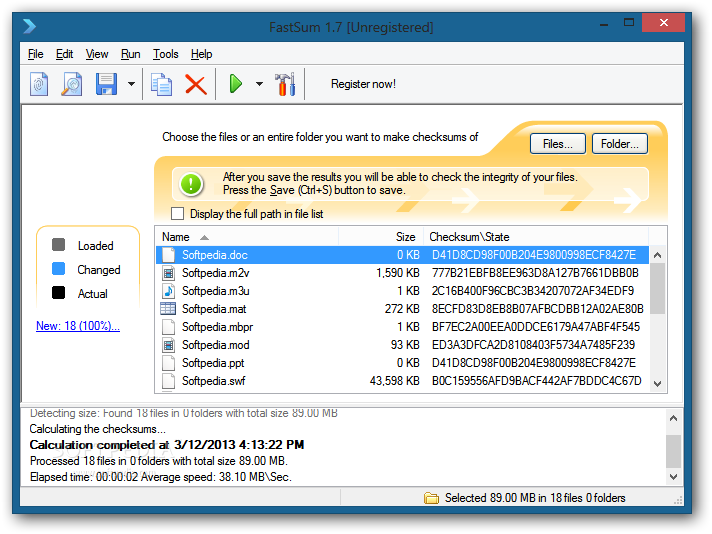
Task: Open the tools hammer and screwdriver icon
Action: 285,84
